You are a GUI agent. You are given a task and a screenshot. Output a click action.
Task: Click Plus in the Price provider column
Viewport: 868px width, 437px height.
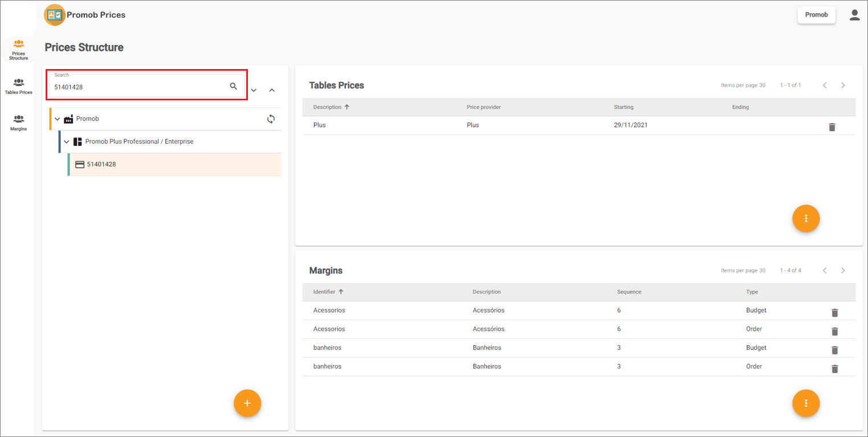tap(473, 125)
